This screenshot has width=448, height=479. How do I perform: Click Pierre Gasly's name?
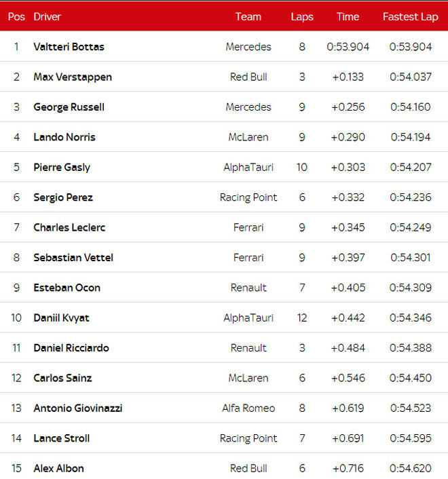click(62, 167)
